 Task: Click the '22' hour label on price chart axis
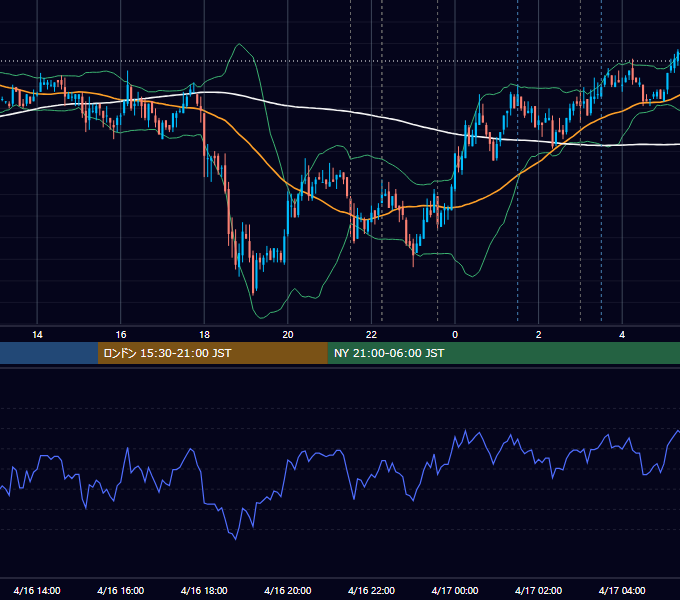click(371, 335)
